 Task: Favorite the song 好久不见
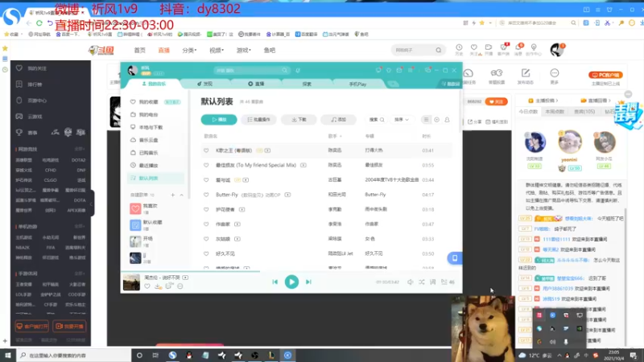(206, 253)
